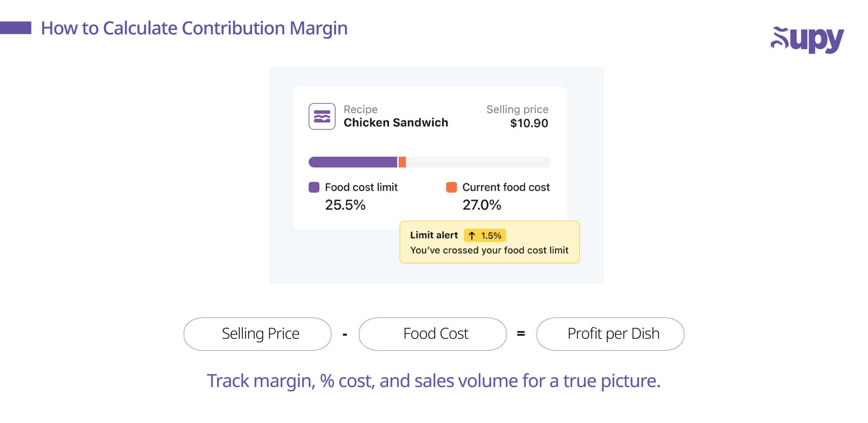Click the upward arrow in limit alert
Screen dimensions: 868x423
[472, 235]
